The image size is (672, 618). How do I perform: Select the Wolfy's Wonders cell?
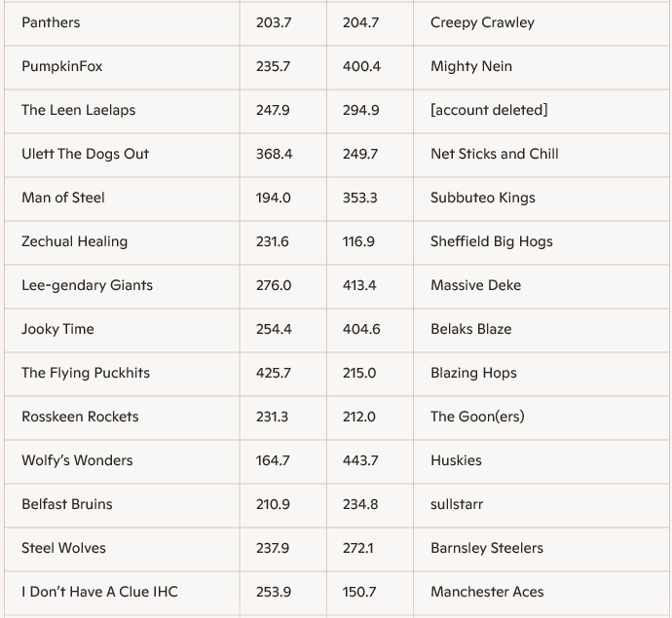click(77, 460)
